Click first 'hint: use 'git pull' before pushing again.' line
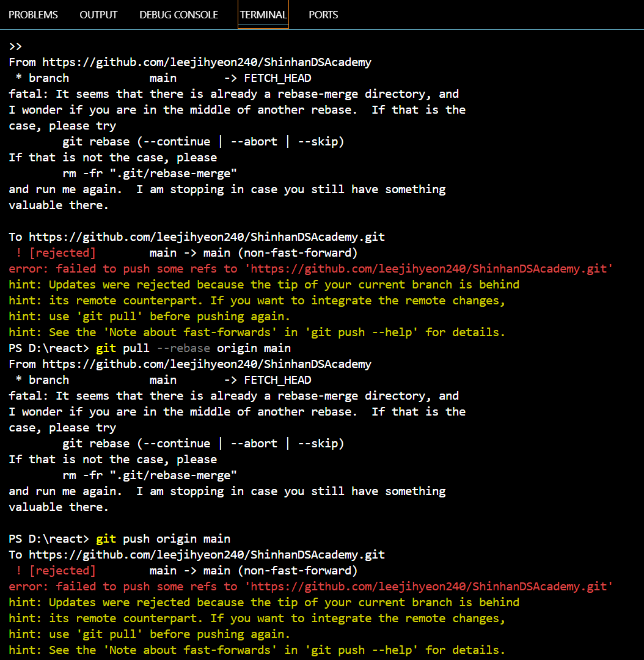 (150, 317)
